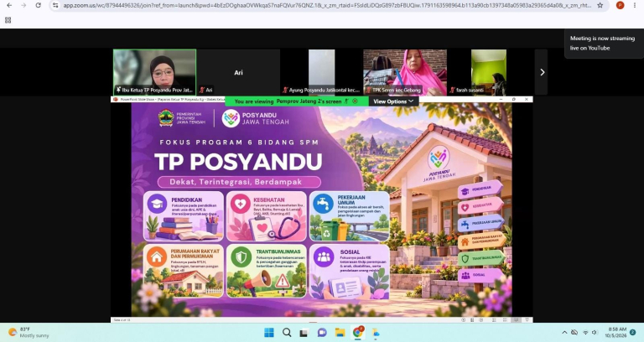
Task: Click the KESEHATAN card on the slide
Action: 267,216
